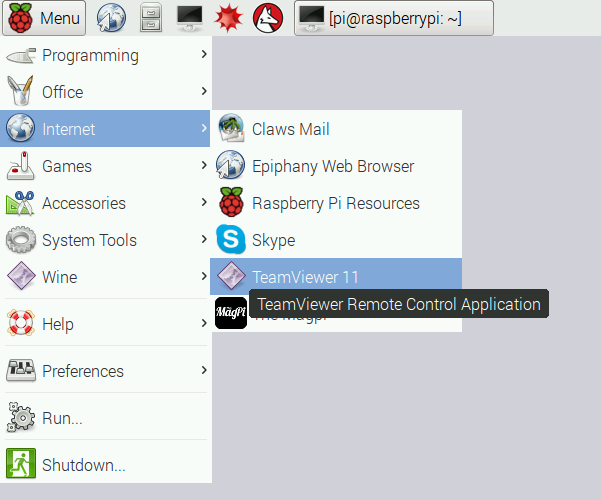The width and height of the screenshot is (601, 500).
Task: Click the MagPi magazine icon
Action: click(231, 312)
